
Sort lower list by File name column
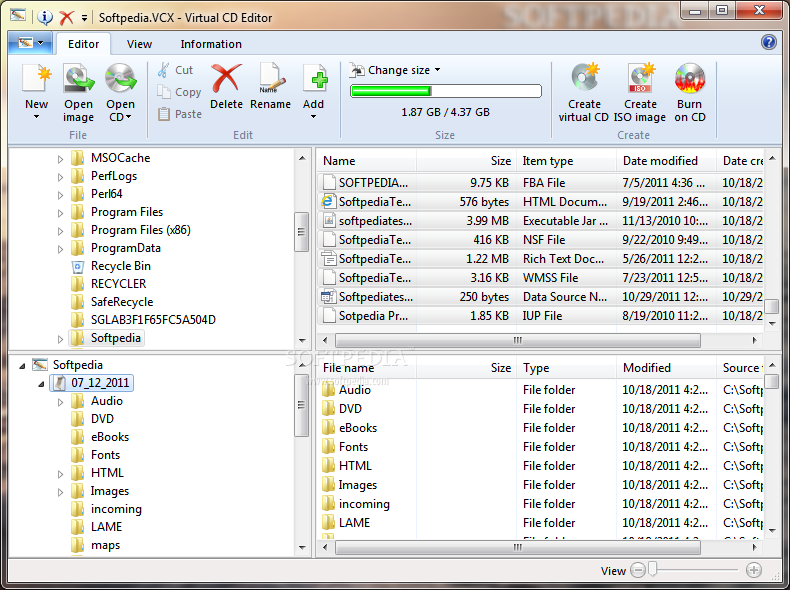pos(366,368)
